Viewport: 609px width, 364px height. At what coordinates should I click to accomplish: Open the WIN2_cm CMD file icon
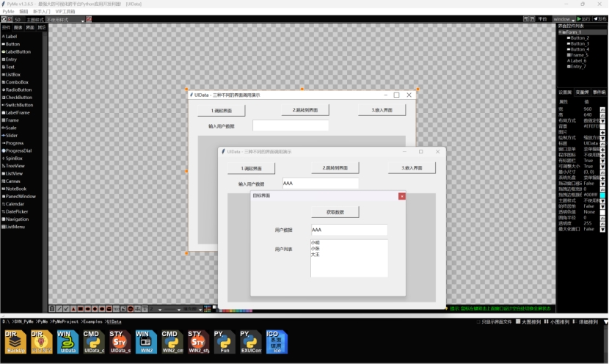172,342
